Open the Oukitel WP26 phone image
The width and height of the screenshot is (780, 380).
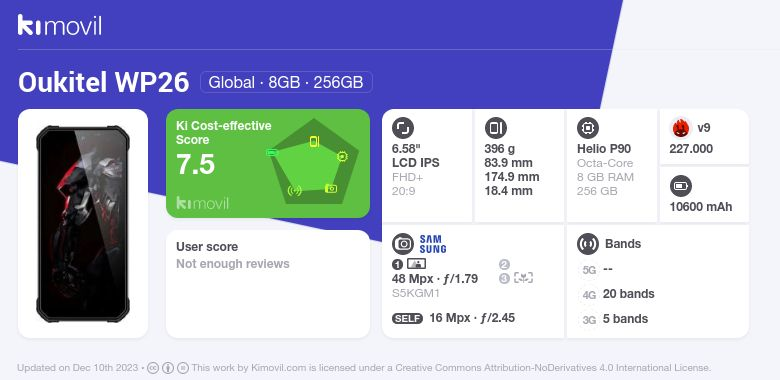tap(83, 223)
